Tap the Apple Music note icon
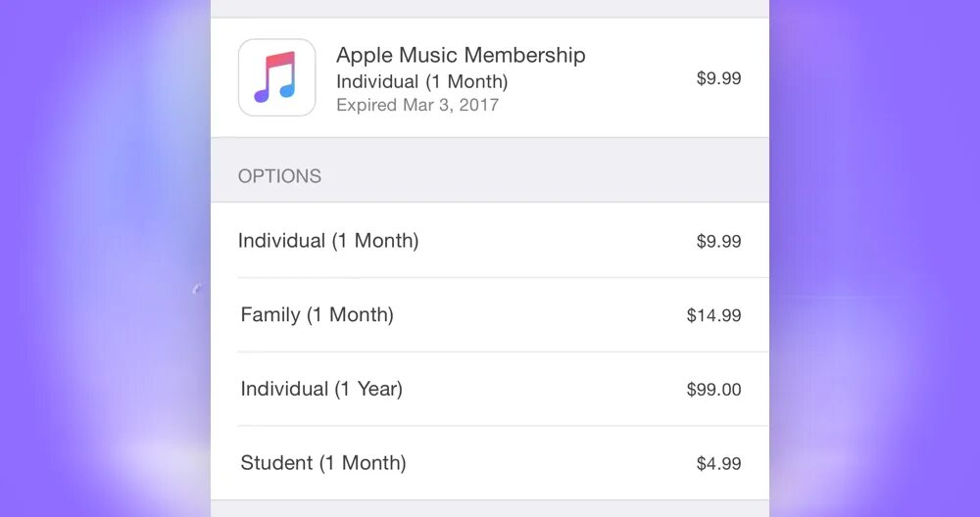This screenshot has height=517, width=980. pyautogui.click(x=277, y=77)
